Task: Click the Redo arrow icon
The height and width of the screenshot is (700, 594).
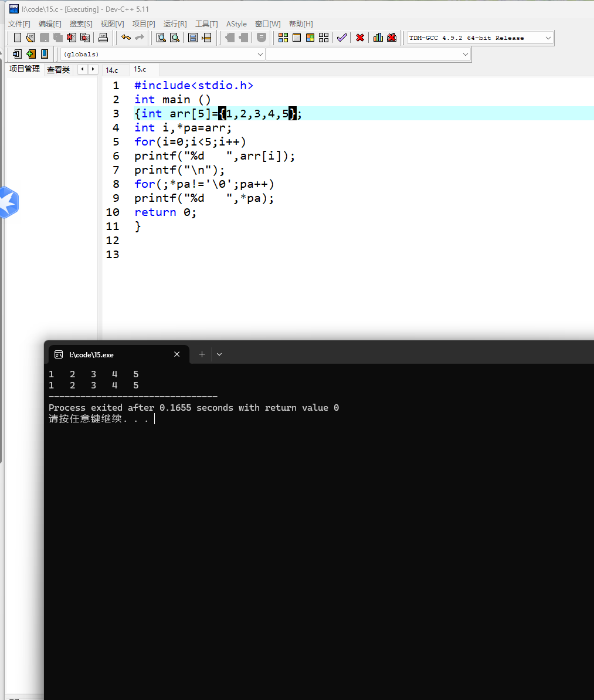Action: (140, 38)
